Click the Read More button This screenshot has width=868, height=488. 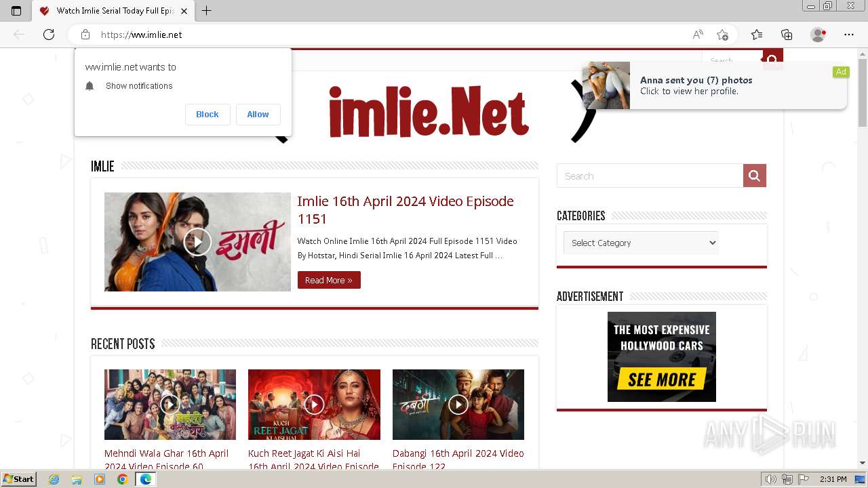pyautogui.click(x=329, y=280)
